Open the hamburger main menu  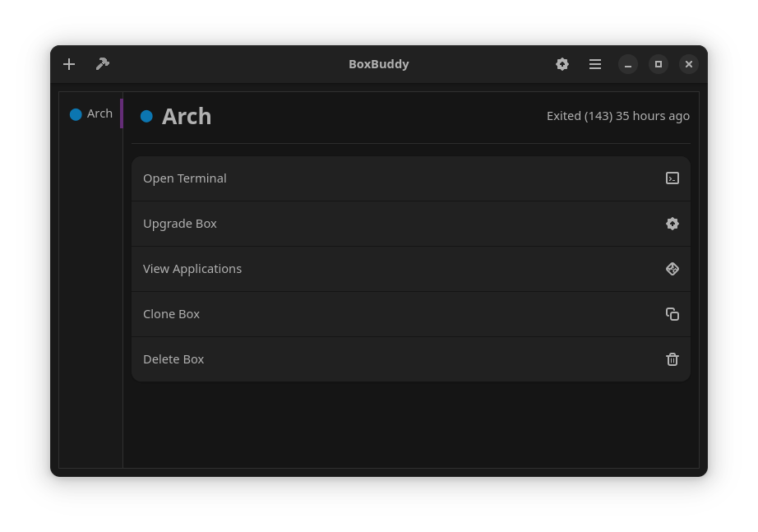[595, 64]
